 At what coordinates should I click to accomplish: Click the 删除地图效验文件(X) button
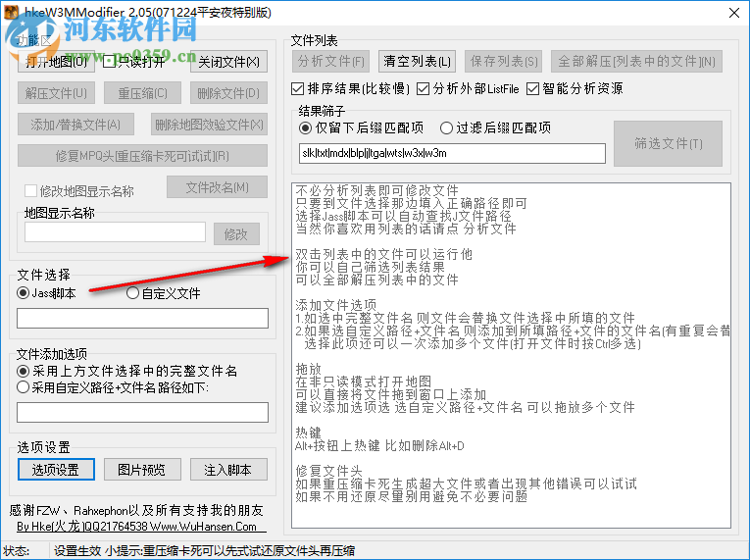coord(209,125)
